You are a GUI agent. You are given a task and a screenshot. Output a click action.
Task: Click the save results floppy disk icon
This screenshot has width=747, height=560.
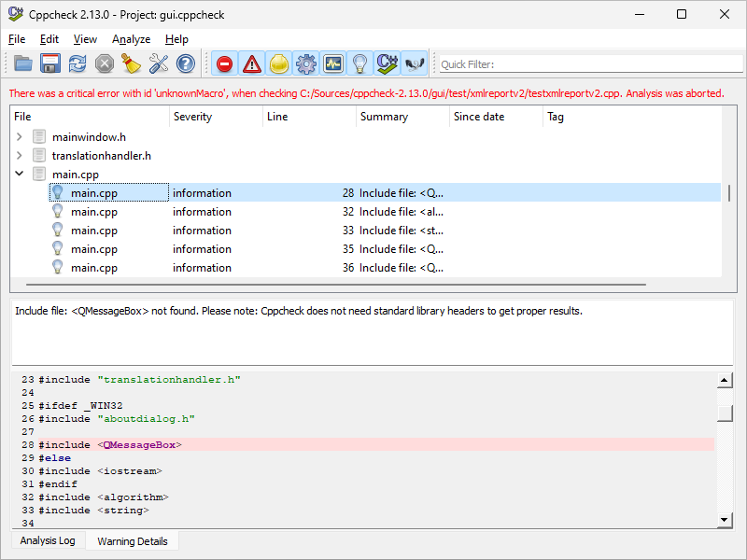click(x=50, y=63)
